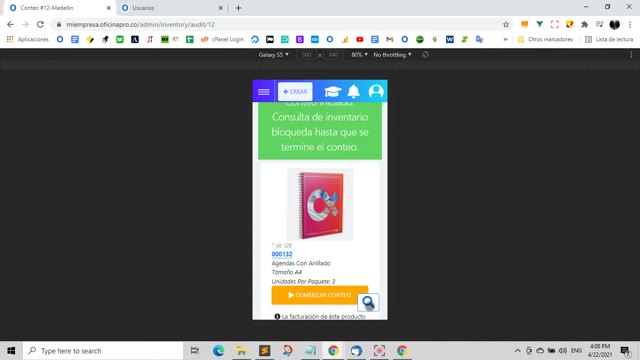The image size is (640, 360).
Task: Open File Explorer from the taskbar
Action: [x=241, y=351]
